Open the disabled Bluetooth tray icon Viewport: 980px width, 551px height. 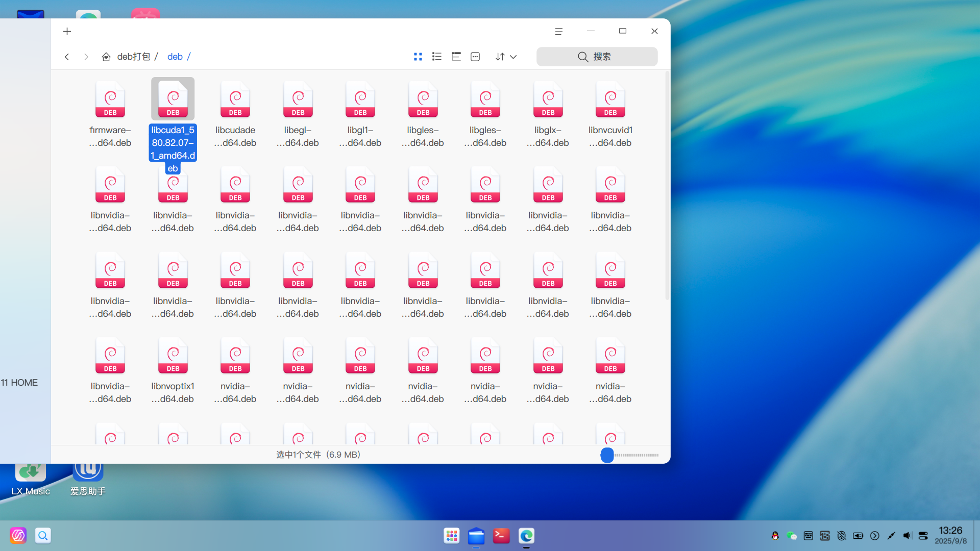click(x=842, y=536)
